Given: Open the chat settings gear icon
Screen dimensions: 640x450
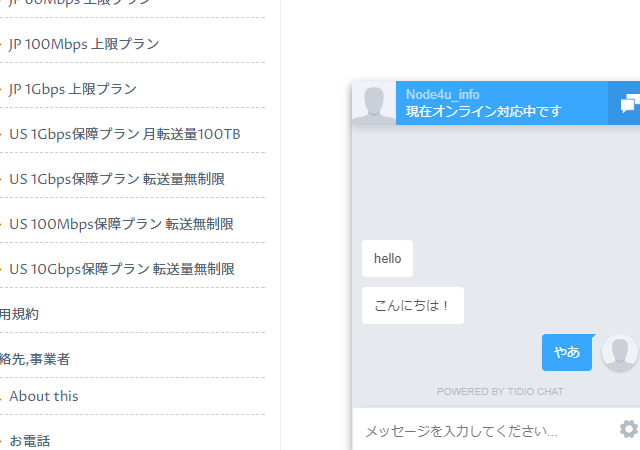Looking at the screenshot, I should tap(628, 429).
